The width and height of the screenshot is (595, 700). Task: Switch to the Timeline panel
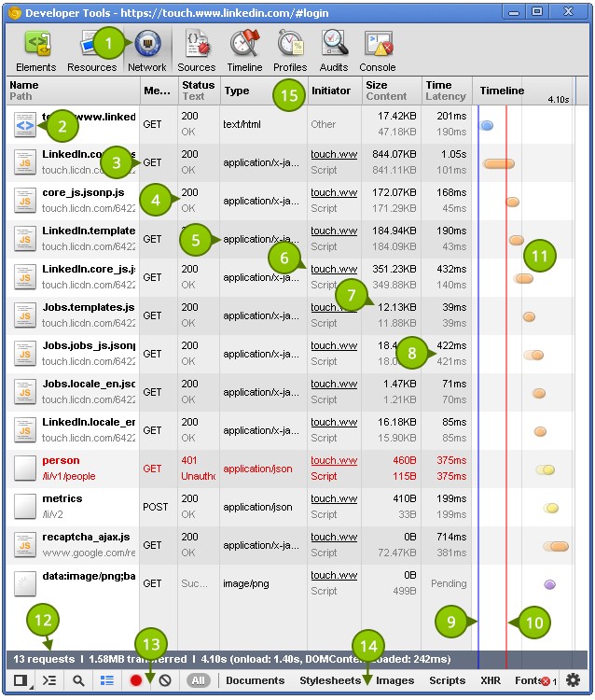(x=244, y=50)
